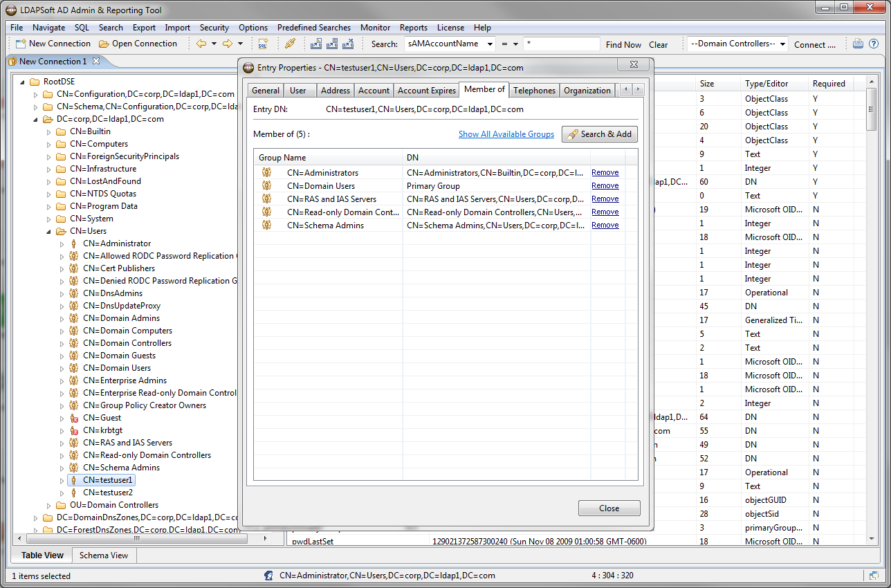Screen dimensions: 891x588
Task: Go back using the left arrow icon
Action: point(201,44)
